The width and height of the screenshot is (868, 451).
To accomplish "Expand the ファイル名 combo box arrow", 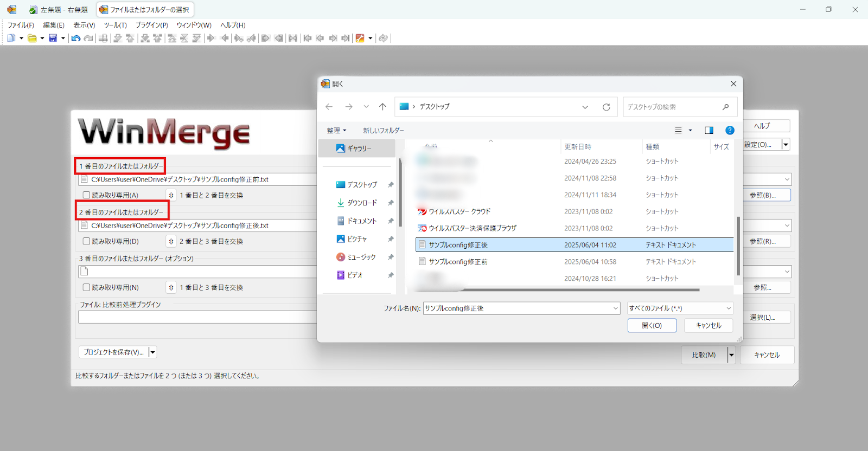I will pos(616,308).
